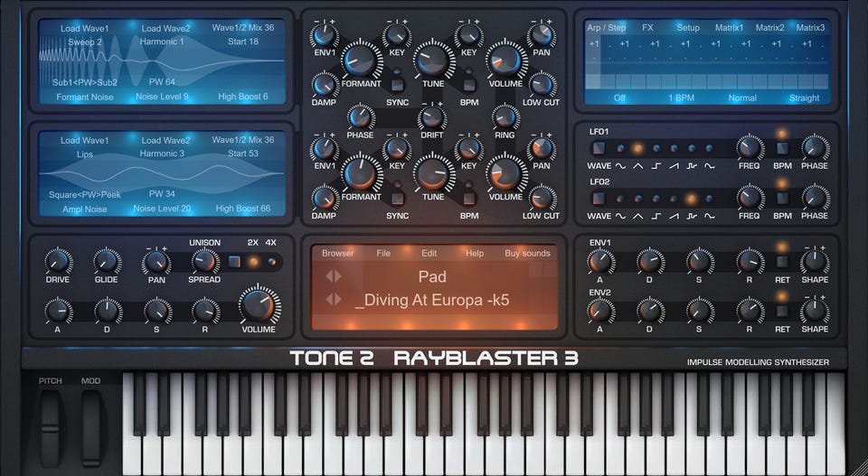Open the Browser menu
Screen dimensions: 868x476
pyautogui.click(x=337, y=253)
